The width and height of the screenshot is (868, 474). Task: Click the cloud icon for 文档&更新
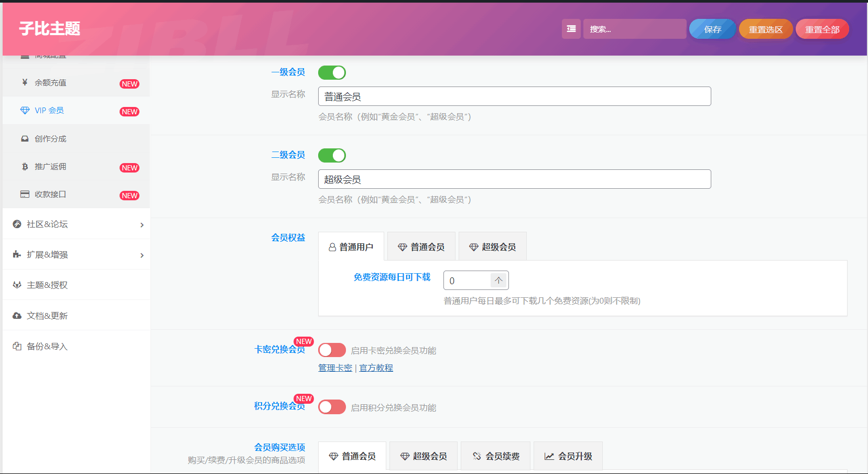click(17, 316)
